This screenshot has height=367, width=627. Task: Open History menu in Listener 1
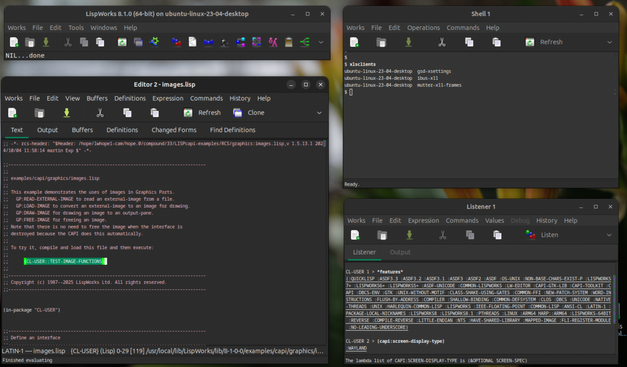click(x=547, y=221)
